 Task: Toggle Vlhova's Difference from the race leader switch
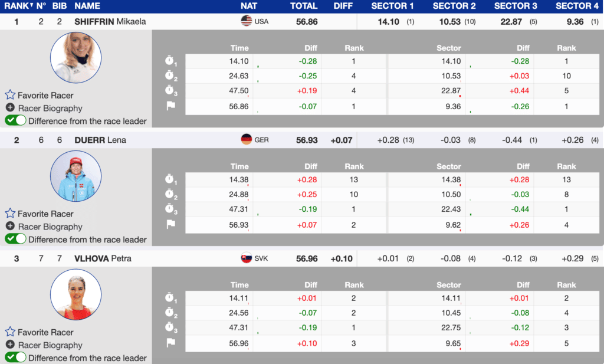(16, 358)
